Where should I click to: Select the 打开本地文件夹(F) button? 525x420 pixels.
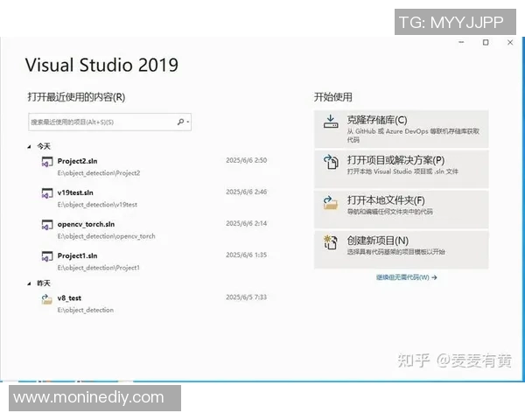coord(401,209)
